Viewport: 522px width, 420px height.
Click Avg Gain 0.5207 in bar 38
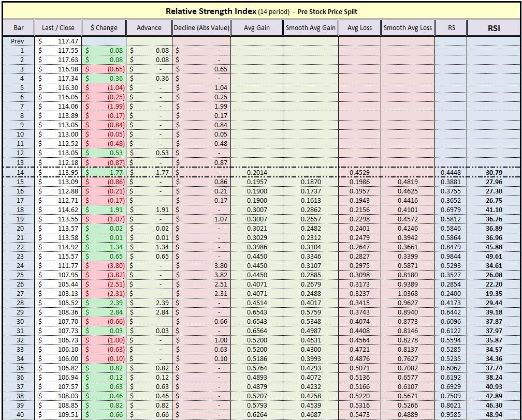click(257, 396)
